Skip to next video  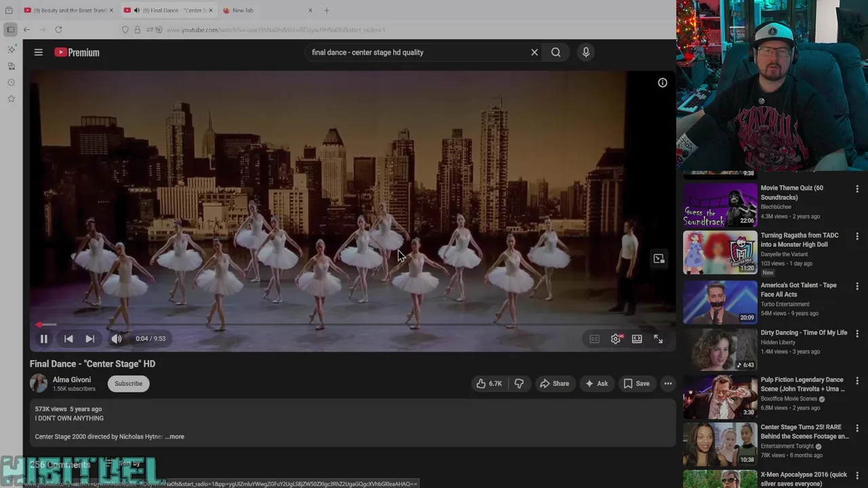pos(90,339)
